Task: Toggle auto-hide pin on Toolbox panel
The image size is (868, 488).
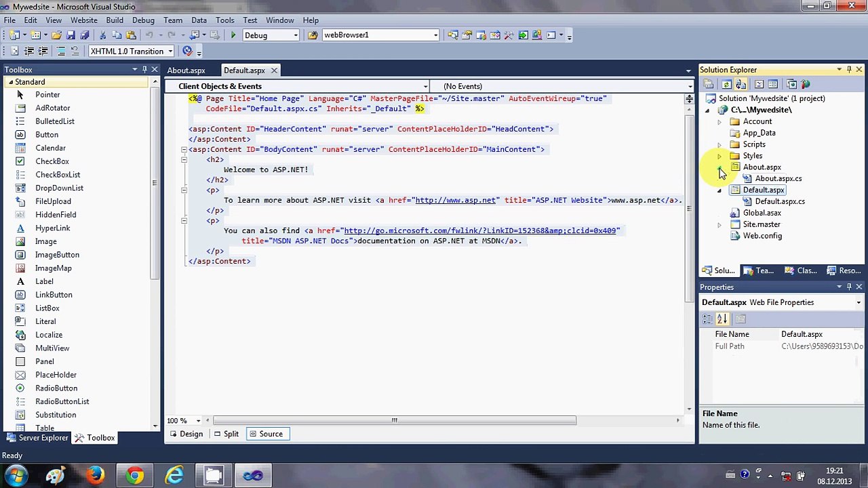Action: pos(144,70)
